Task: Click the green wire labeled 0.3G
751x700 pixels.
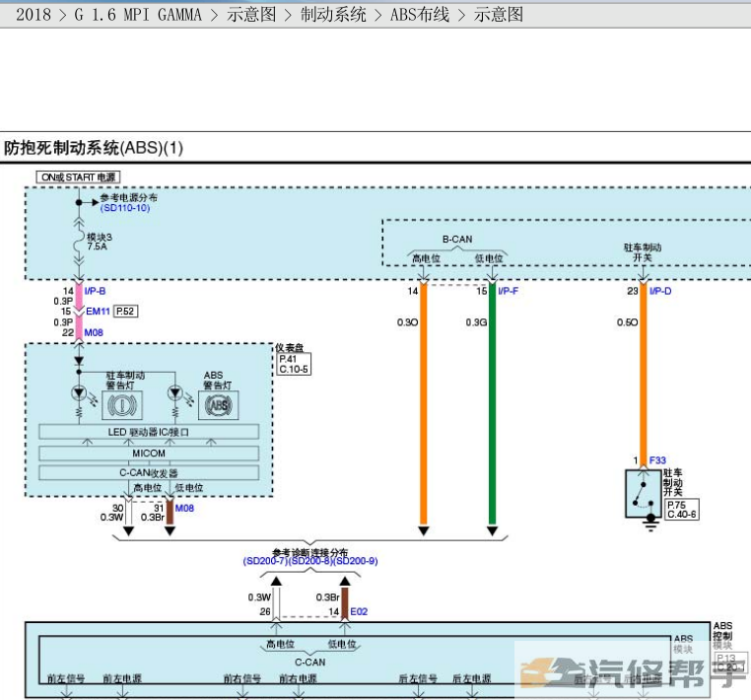Action: (x=492, y=404)
